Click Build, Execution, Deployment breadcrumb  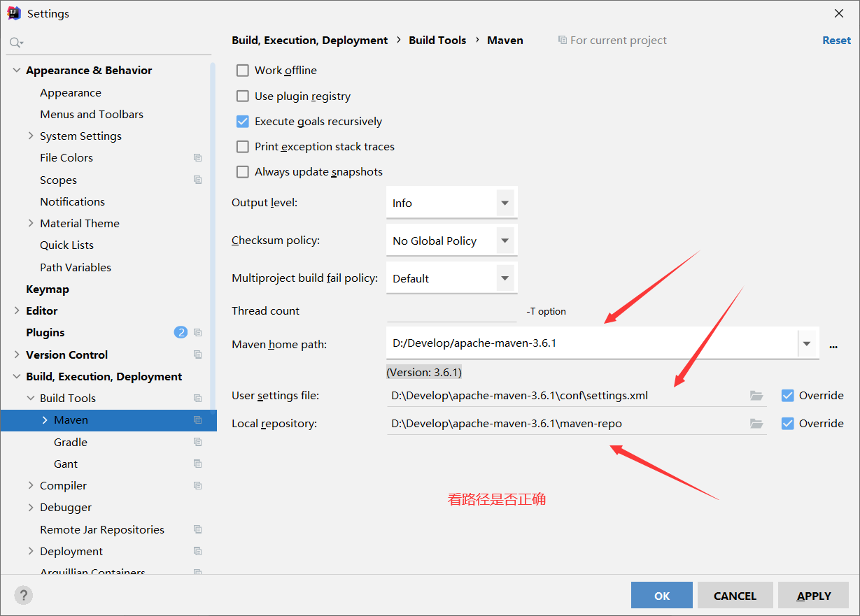(310, 40)
